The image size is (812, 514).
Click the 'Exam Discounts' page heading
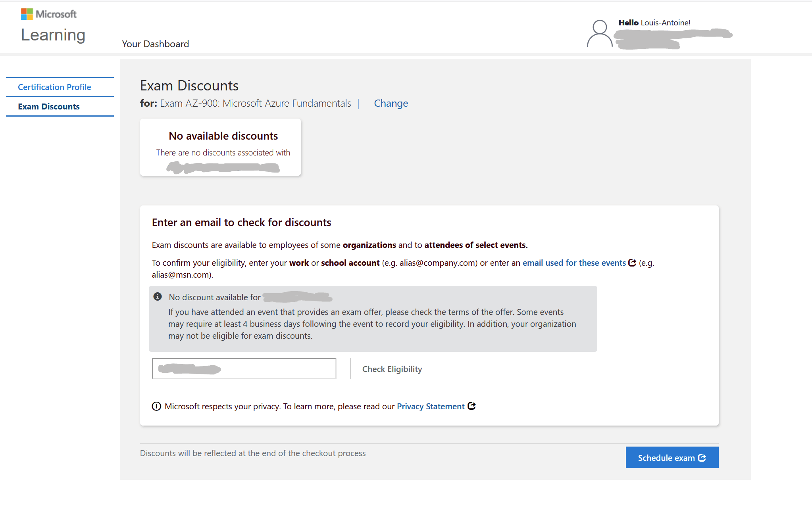[x=189, y=86]
